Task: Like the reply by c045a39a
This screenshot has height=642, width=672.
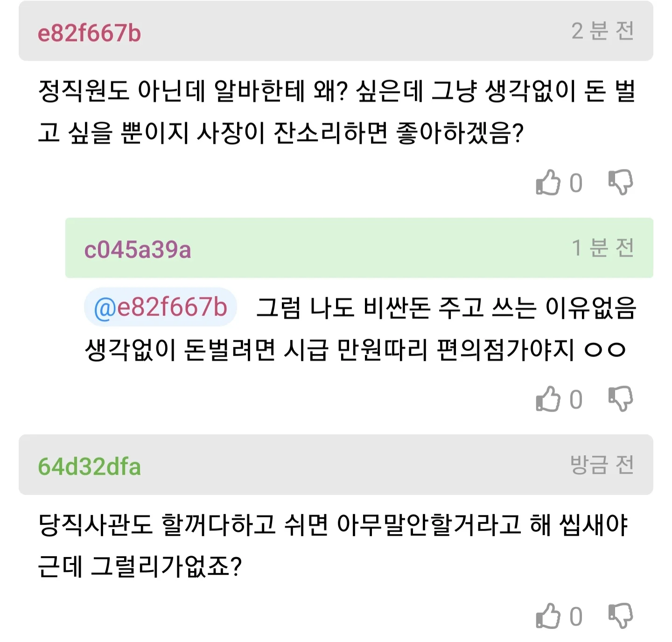Action: coord(548,400)
